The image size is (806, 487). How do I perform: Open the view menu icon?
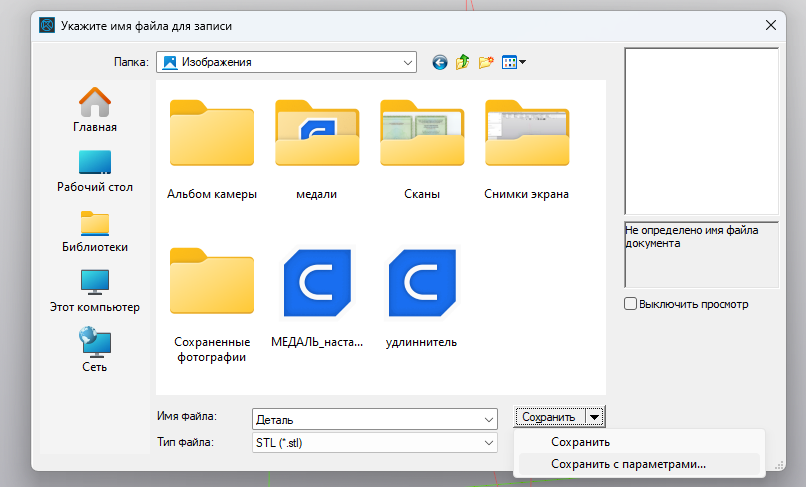pos(514,62)
